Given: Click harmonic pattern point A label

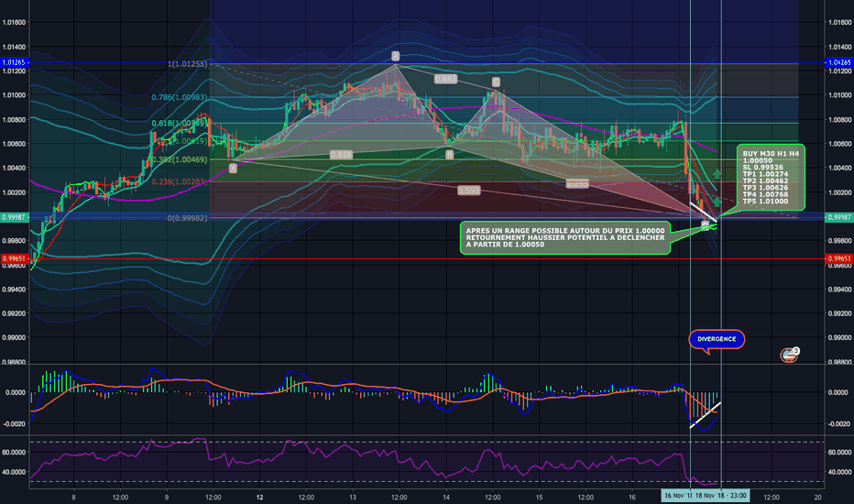Looking at the screenshot, I should pos(396,56).
